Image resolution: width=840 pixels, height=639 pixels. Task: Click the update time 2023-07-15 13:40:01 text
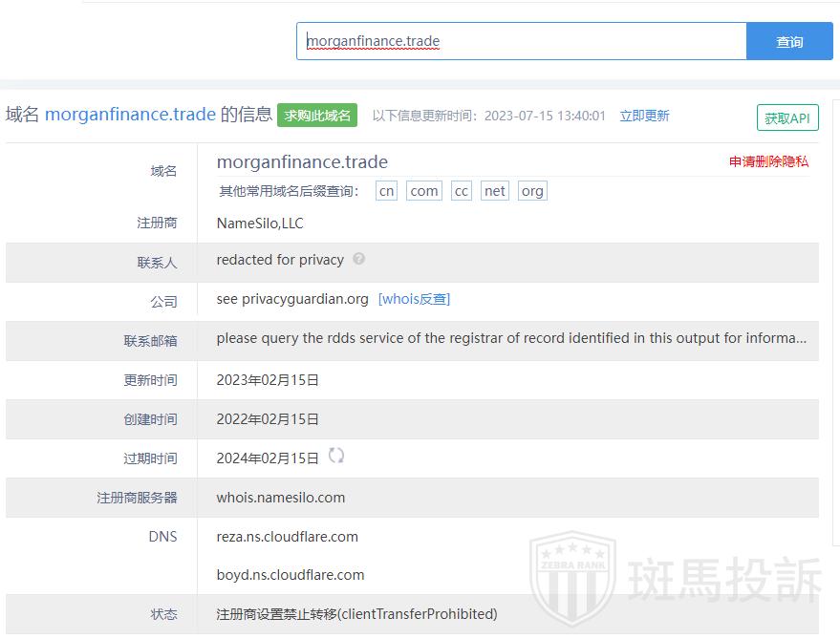[x=545, y=116]
